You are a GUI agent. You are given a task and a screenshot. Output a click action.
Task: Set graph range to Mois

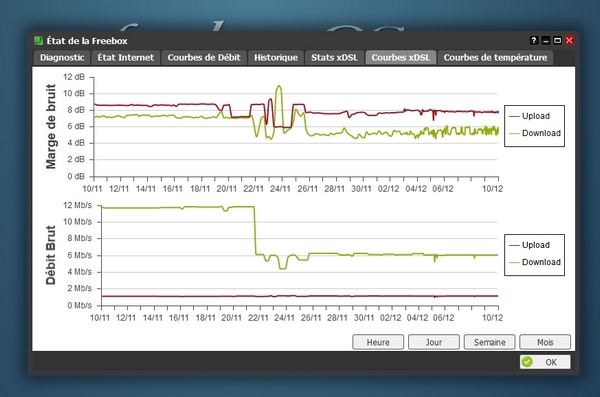tap(545, 342)
